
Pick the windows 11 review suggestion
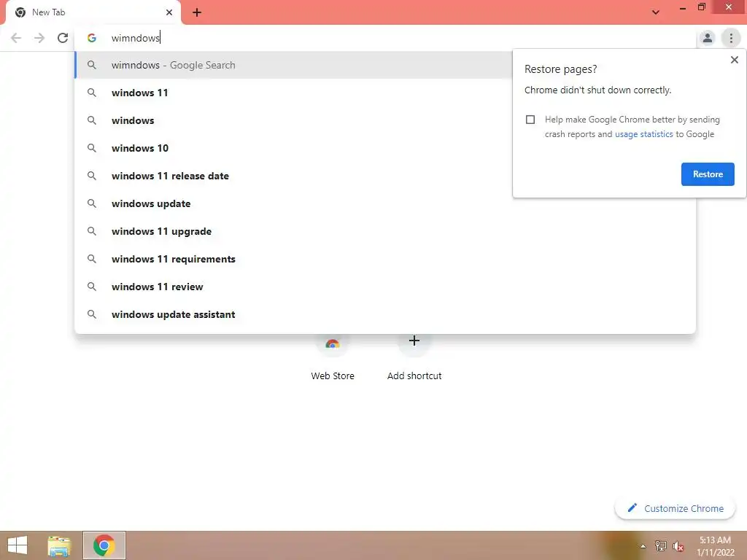click(x=385, y=286)
